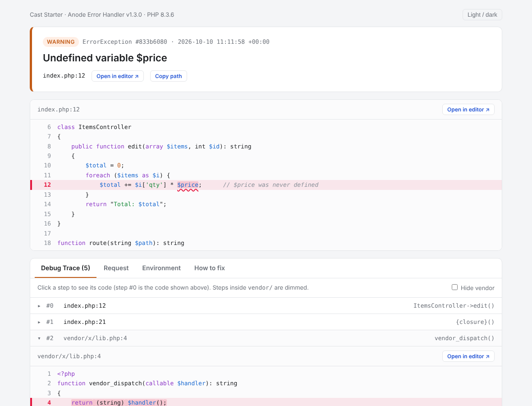Screen dimensions: 532x406
Task: Click the trace row text index.php:21
Action: pyautogui.click(x=84, y=322)
